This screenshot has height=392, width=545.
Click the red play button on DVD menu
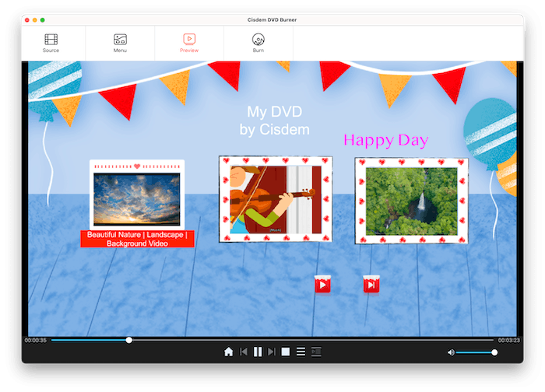tap(322, 285)
